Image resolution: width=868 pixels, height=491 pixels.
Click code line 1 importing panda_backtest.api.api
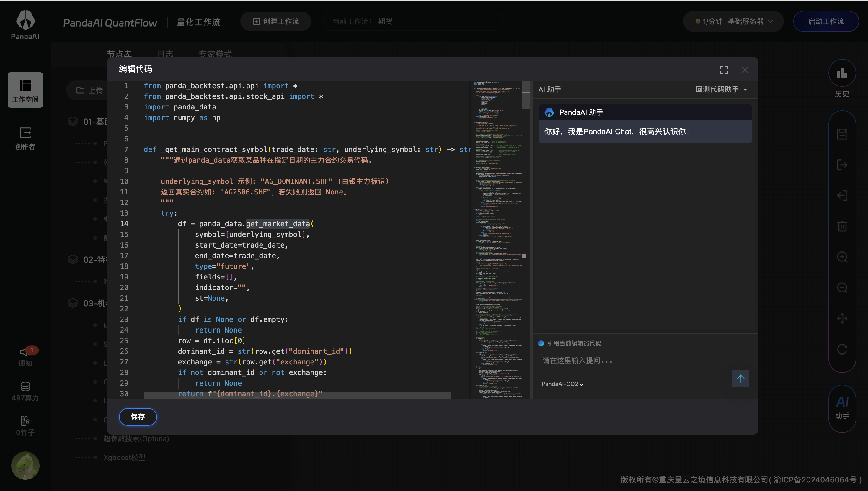point(221,86)
